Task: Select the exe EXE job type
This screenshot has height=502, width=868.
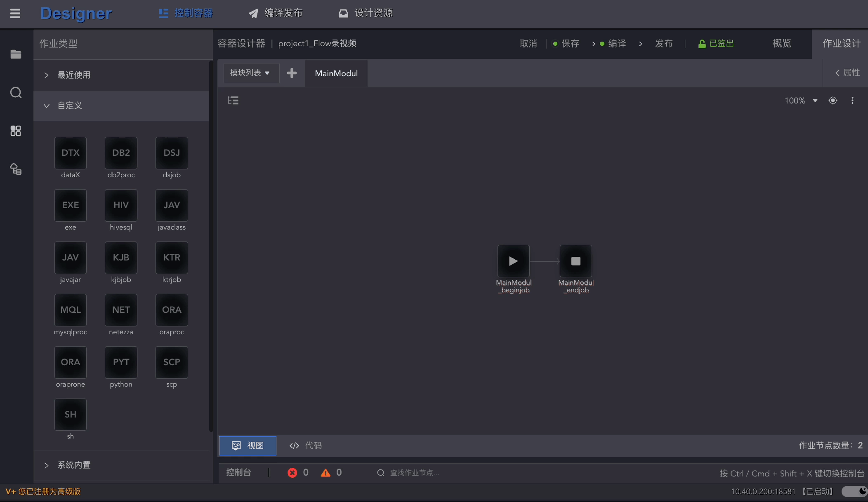Action: click(71, 205)
